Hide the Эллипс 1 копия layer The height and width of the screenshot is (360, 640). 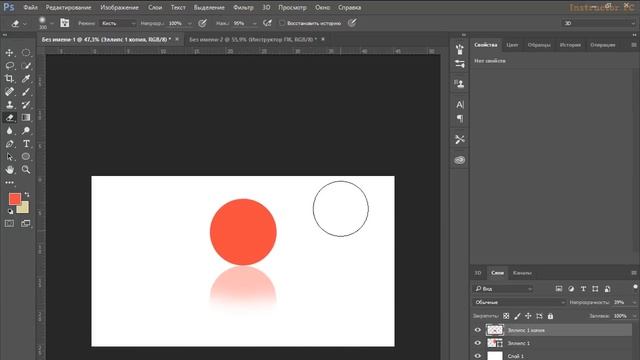pyautogui.click(x=478, y=330)
